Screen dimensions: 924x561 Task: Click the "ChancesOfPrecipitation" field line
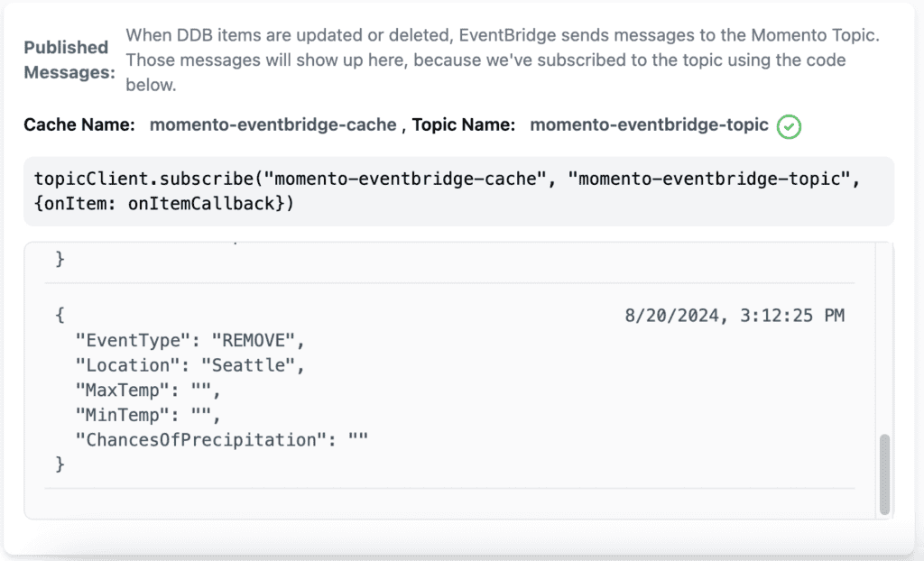(221, 439)
